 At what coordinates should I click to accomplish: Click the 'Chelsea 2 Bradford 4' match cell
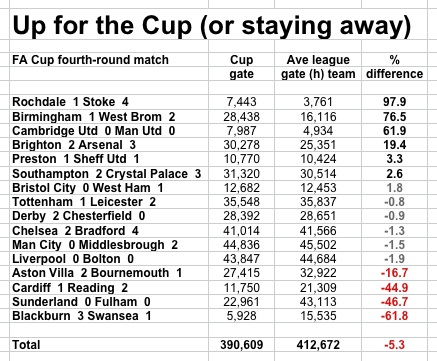pyautogui.click(x=75, y=230)
